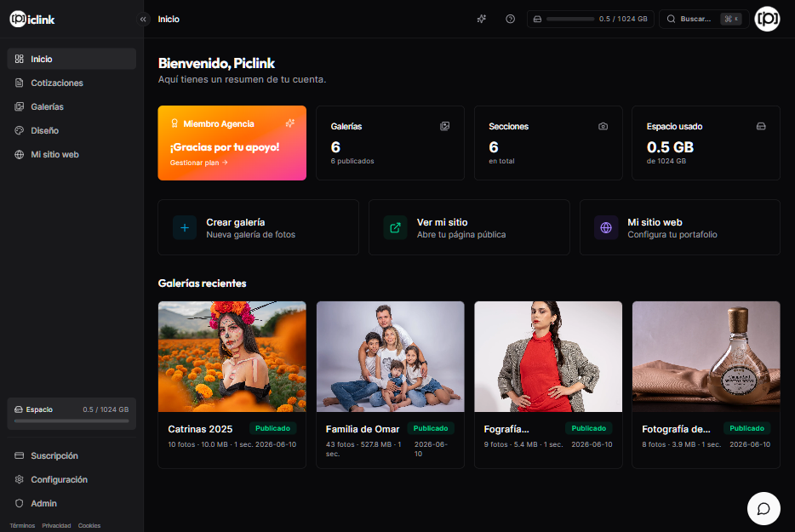Click Ver mi sitio action card
This screenshot has height=532, width=795.
469,227
